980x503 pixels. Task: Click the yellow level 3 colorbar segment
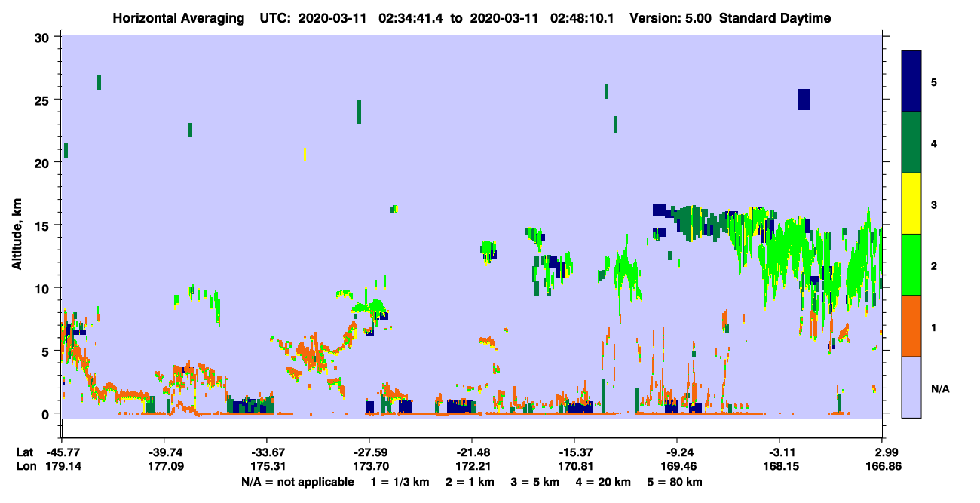tap(911, 204)
